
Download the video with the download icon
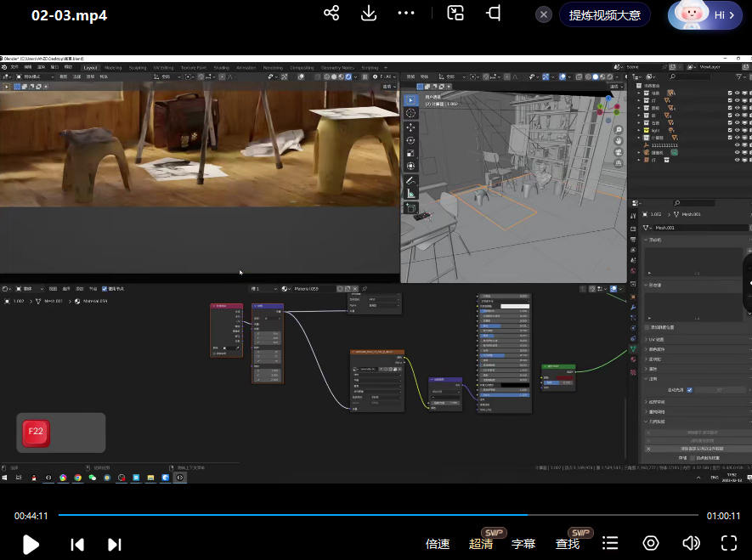coord(369,14)
